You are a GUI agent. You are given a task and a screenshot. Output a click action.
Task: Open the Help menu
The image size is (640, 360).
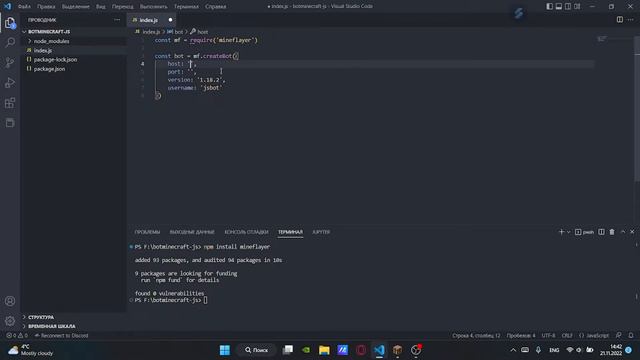click(216, 7)
